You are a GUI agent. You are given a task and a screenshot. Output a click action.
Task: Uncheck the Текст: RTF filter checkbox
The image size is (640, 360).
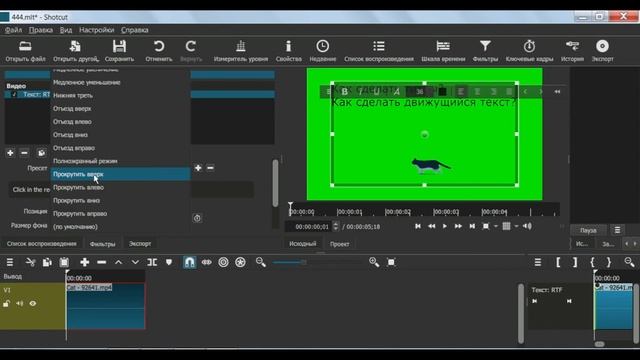click(x=14, y=95)
